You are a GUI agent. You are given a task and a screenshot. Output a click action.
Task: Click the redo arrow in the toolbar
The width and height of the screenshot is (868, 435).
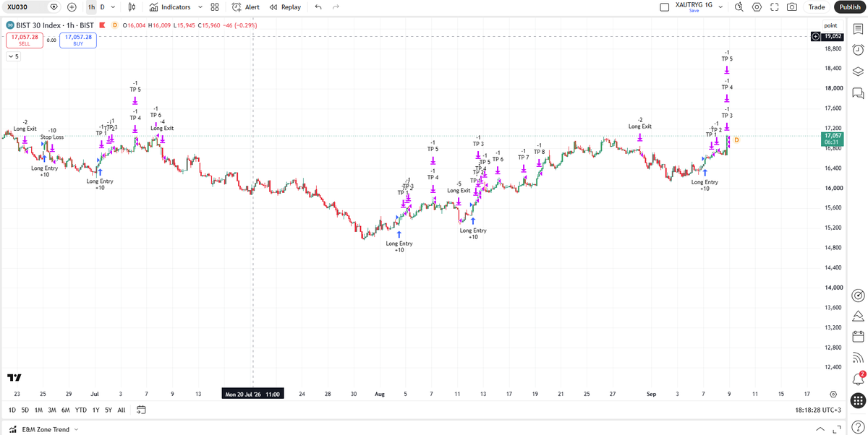336,7
